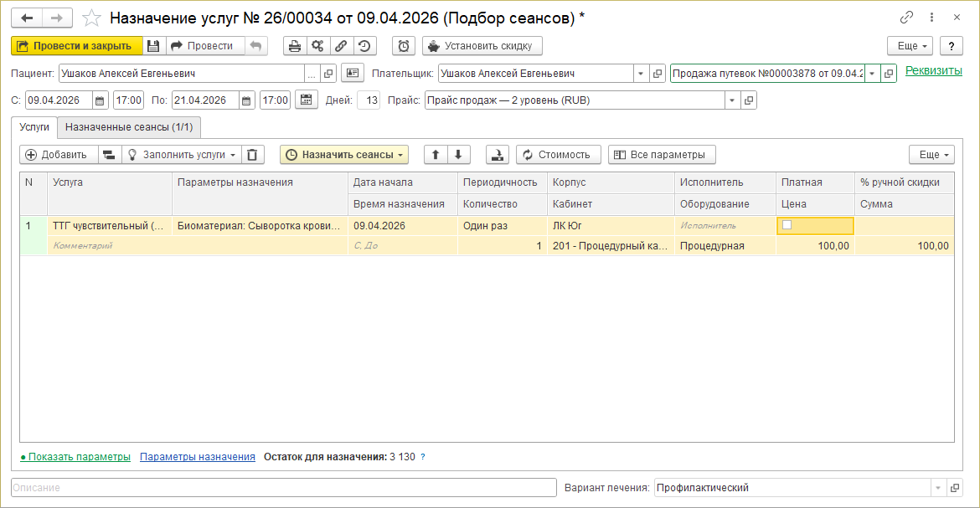The height and width of the screenshot is (508, 980).
Task: Open the Реквизиты link
Action: [934, 70]
